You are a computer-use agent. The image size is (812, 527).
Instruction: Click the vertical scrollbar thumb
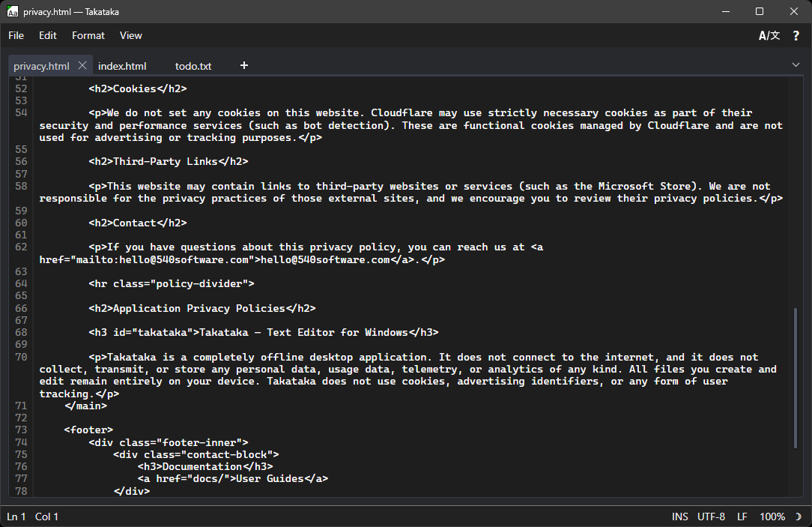[x=796, y=378]
